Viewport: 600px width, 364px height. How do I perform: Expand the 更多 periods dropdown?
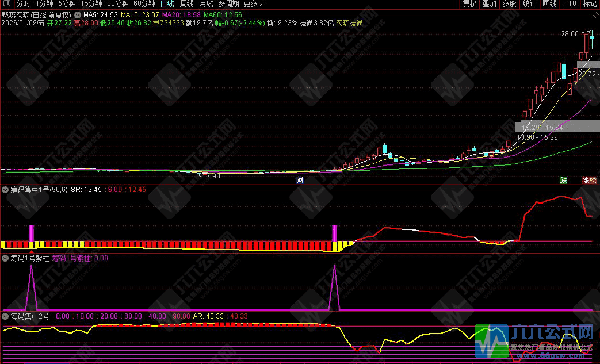pyautogui.click(x=253, y=3)
